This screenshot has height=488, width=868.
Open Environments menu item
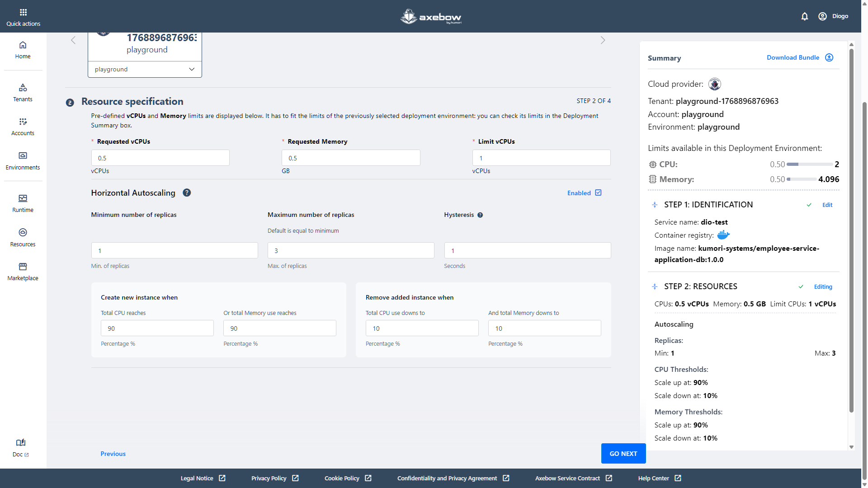[23, 160]
